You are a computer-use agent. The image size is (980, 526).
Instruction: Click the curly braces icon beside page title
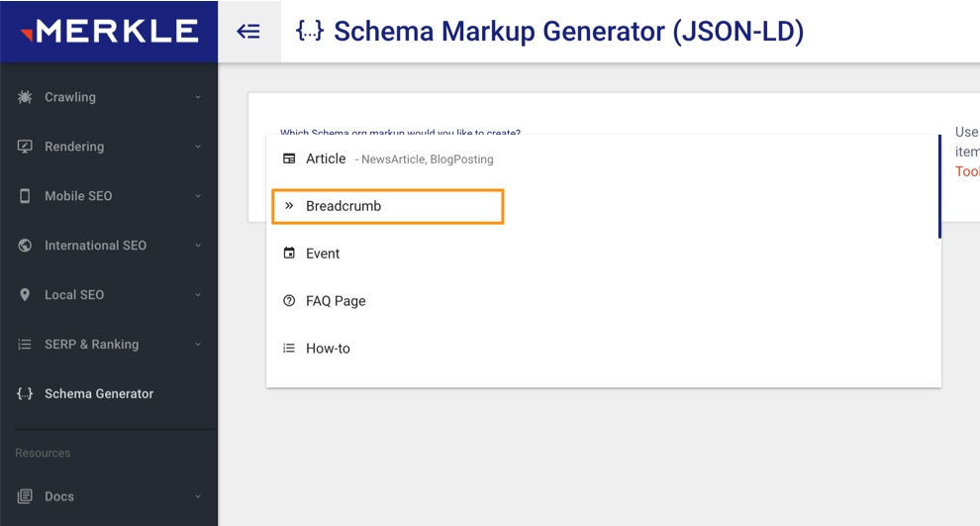click(310, 31)
